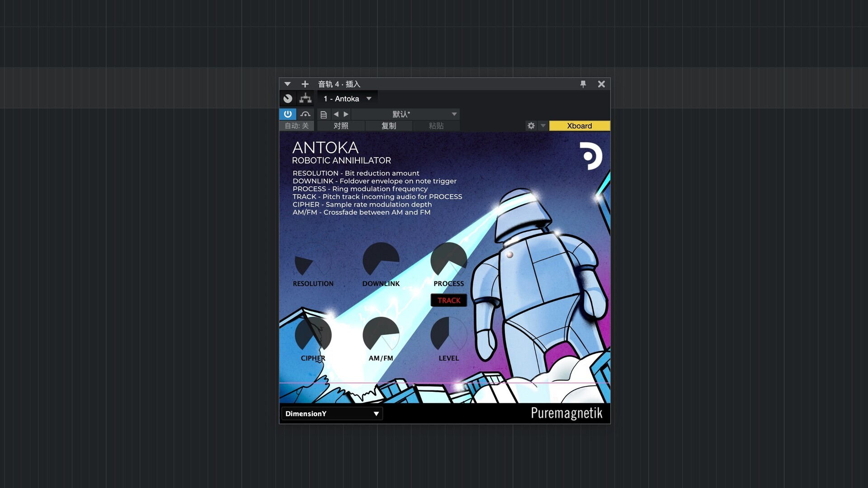
Task: Adjust the RESOLUTION knob
Action: pyautogui.click(x=313, y=261)
